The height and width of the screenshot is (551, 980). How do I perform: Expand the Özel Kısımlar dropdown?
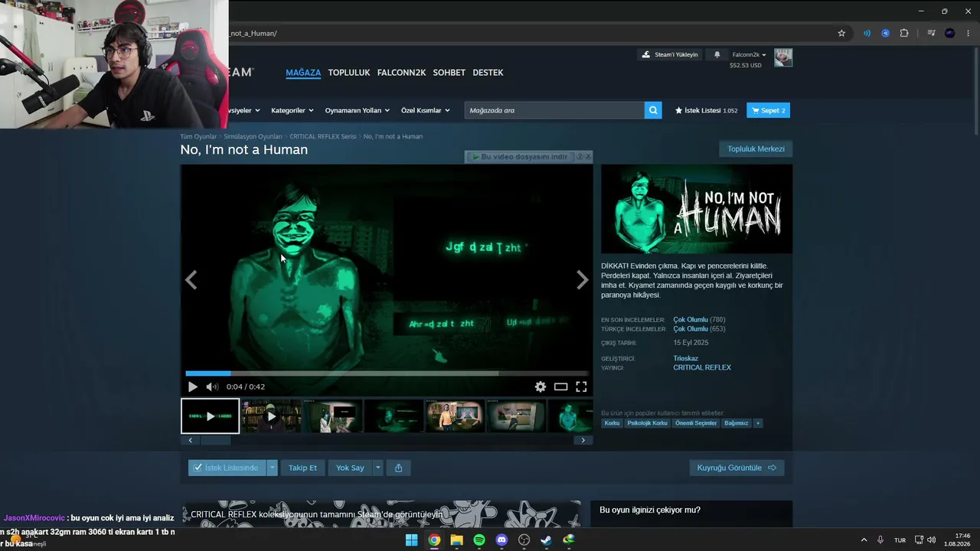click(x=426, y=110)
